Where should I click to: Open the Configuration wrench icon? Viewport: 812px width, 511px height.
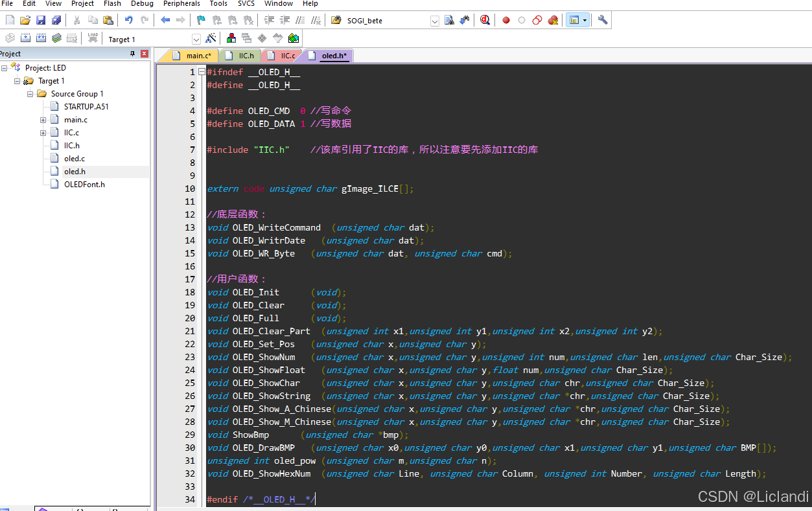(x=603, y=20)
